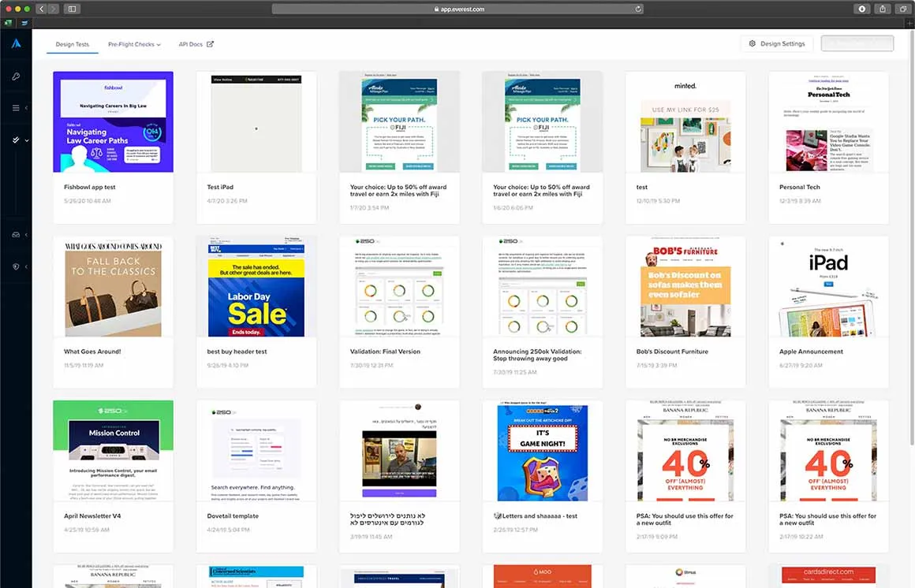Click the 'What Goes Around!' title
Image resolution: width=915 pixels, height=588 pixels.
click(x=92, y=352)
